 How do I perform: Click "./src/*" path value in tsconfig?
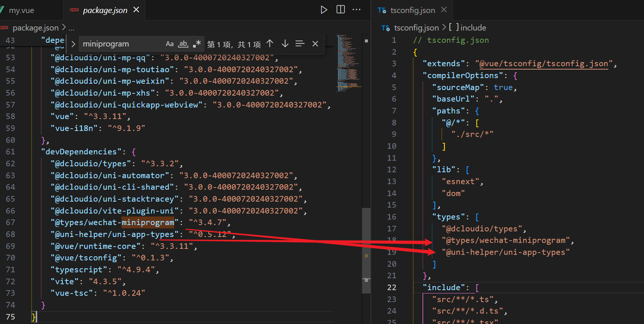[x=472, y=134]
